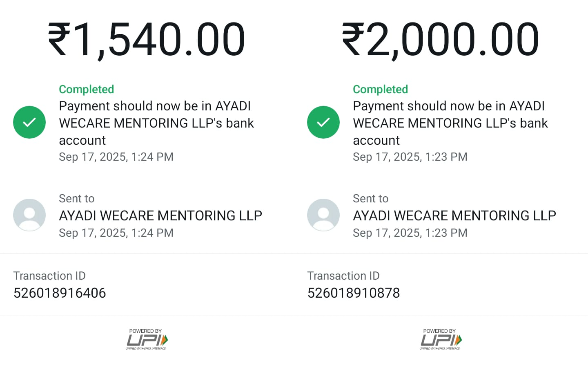This screenshot has height=379, width=588.
Task: Select the ₹1,540.00 amount heading
Action: [147, 39]
